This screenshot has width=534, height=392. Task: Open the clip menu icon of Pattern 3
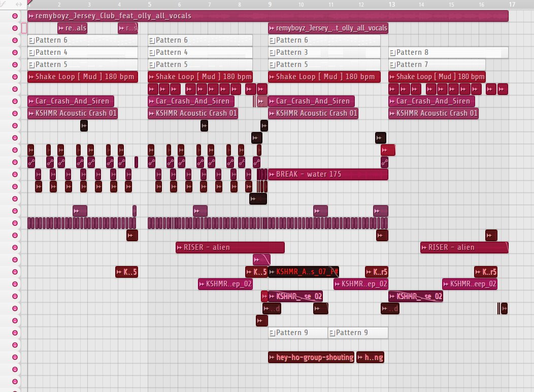(x=272, y=53)
